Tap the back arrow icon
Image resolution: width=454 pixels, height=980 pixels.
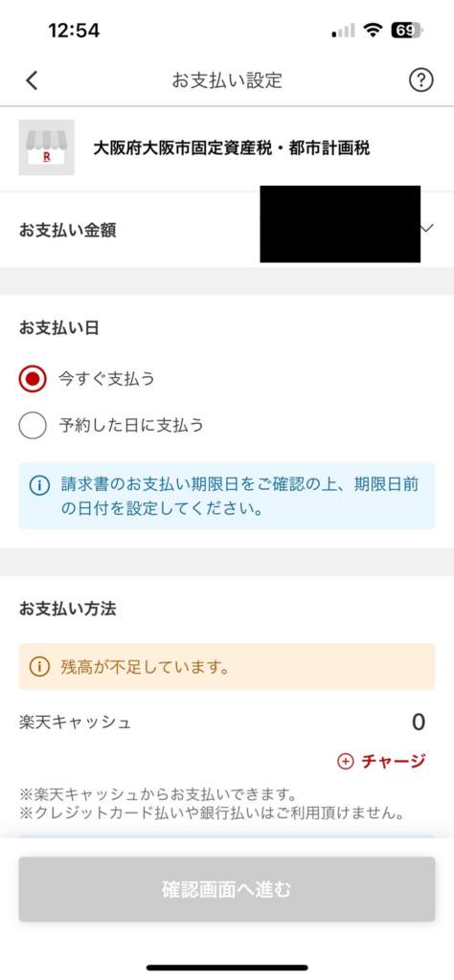pyautogui.click(x=32, y=80)
